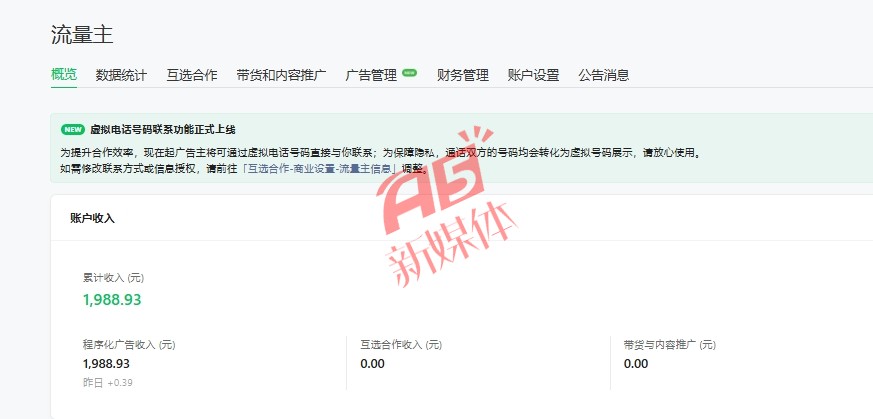This screenshot has height=419, width=873.
Task: Click the 虚拟电话号码联系功能正式上线 announcement title
Action: click(x=163, y=130)
